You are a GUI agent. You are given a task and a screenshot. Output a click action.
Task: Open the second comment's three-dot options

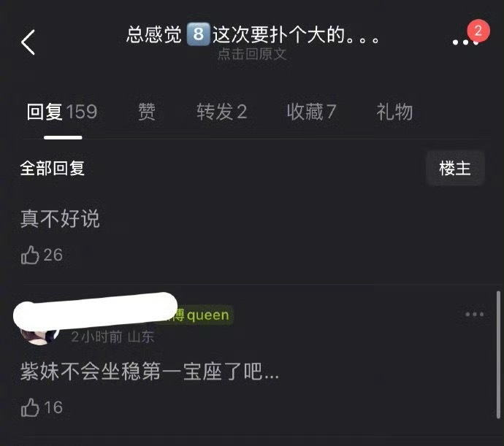pyautogui.click(x=475, y=315)
